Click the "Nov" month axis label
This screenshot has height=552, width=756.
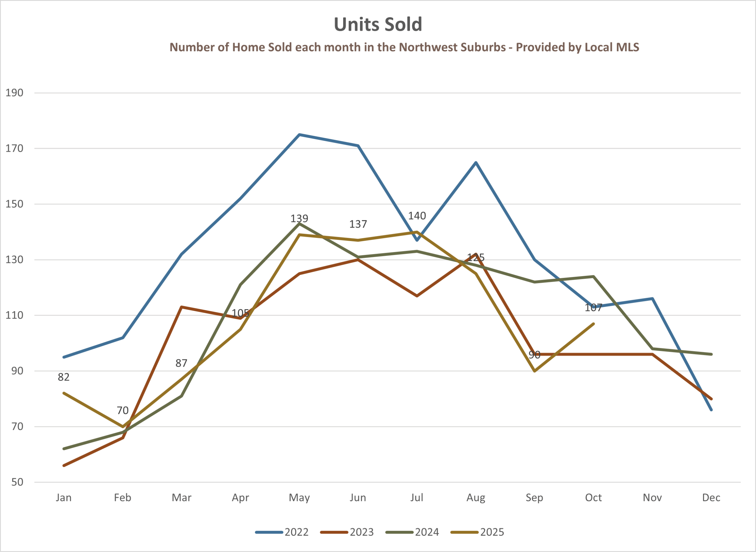(652, 498)
